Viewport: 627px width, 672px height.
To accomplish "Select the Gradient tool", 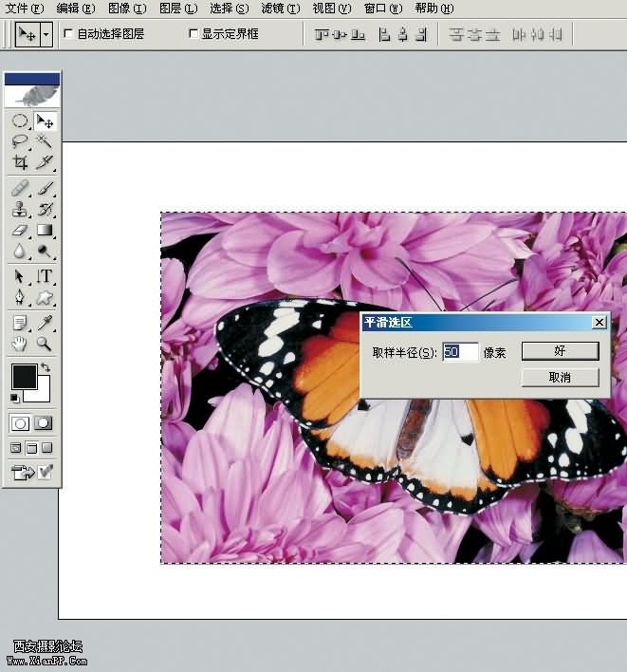I will point(45,230).
